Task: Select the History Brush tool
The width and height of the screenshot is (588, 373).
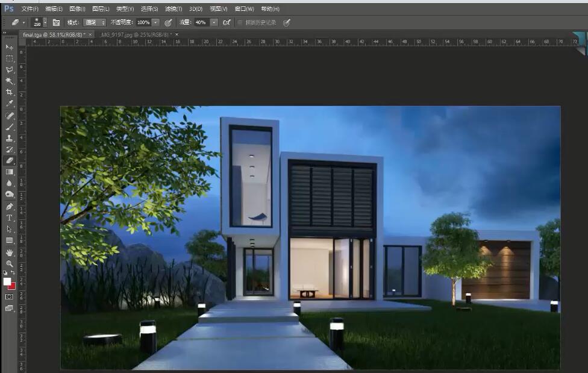Action: click(x=10, y=149)
